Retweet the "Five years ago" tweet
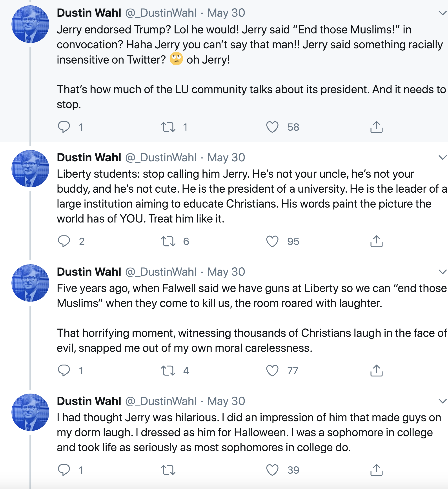The height and width of the screenshot is (489, 448). [168, 370]
